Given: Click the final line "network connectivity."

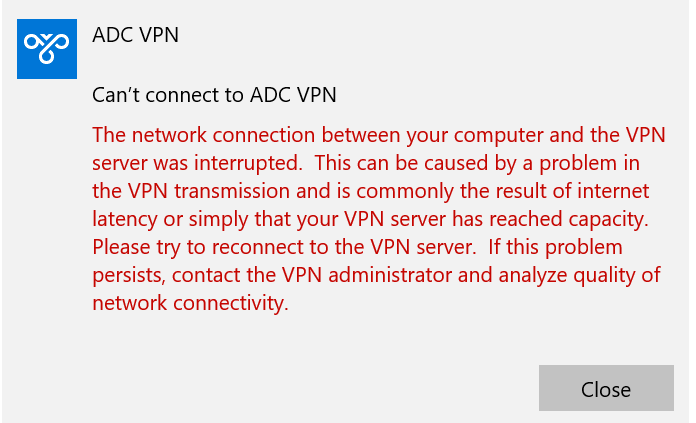Looking at the screenshot, I should click(190, 303).
